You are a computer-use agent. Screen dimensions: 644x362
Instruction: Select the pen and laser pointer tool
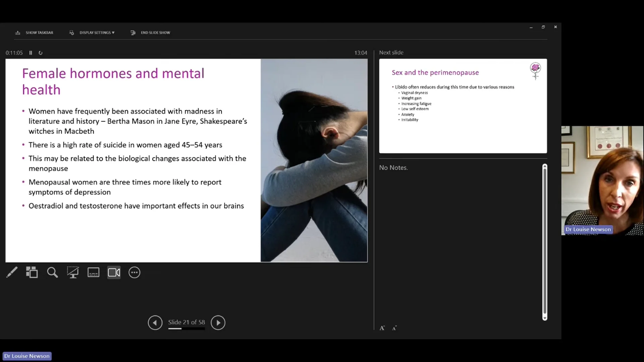pos(12,273)
